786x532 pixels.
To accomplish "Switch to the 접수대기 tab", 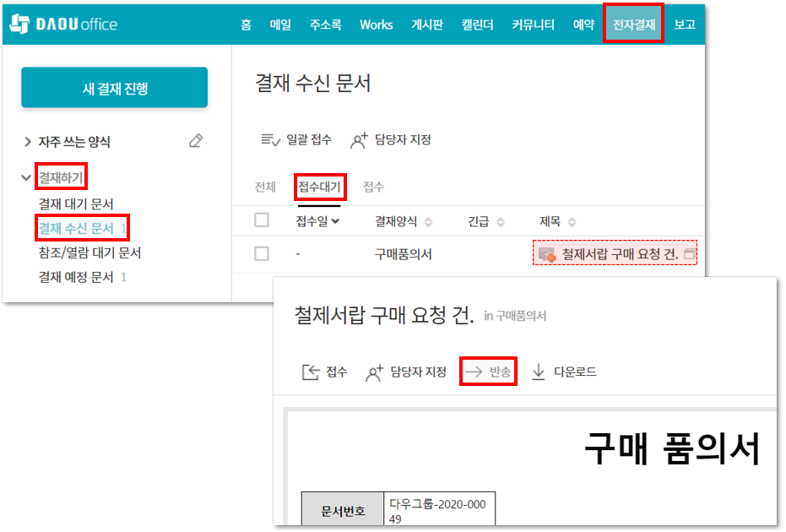I will pos(317,187).
